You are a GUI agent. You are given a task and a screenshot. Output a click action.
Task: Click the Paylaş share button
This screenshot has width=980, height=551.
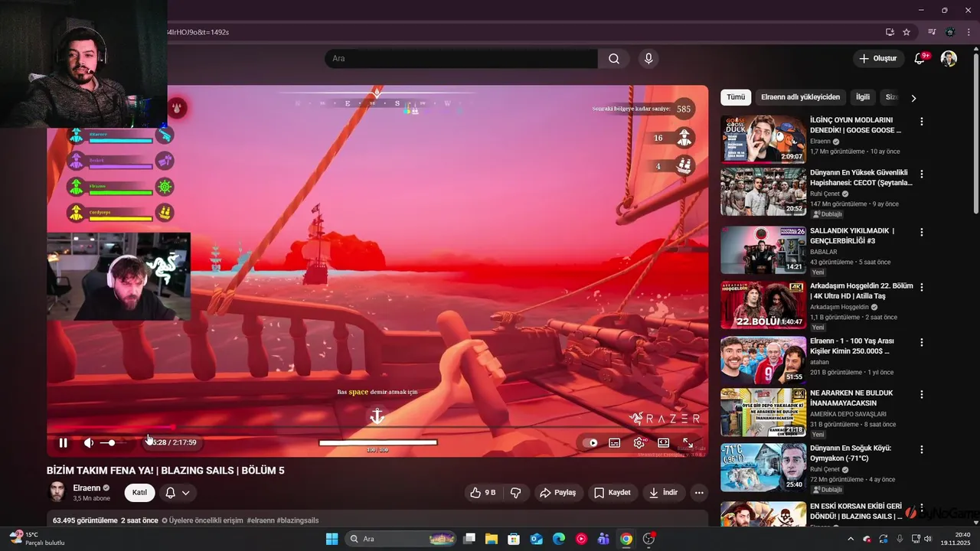pos(557,493)
